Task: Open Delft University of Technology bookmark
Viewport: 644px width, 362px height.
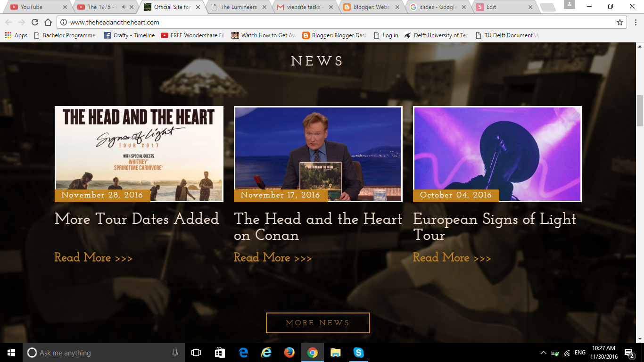Action: point(436,35)
